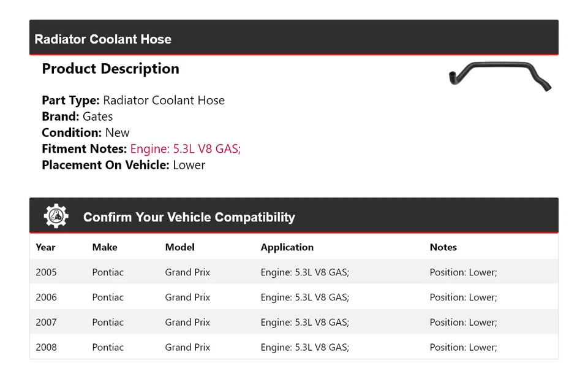The height and width of the screenshot is (379, 588).
Task: Click the radiator hose product image
Action: pos(499,76)
